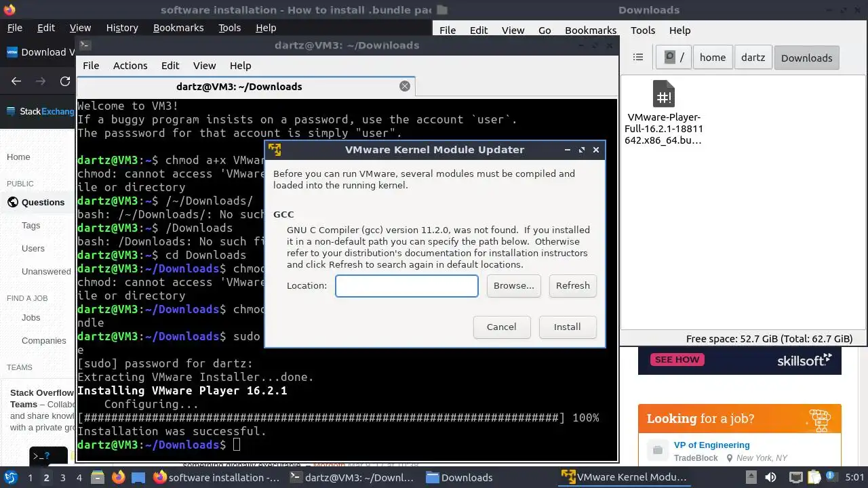Close the dartz@VM3 terminal tab
Viewport: 868px width, 488px height.
(405, 86)
